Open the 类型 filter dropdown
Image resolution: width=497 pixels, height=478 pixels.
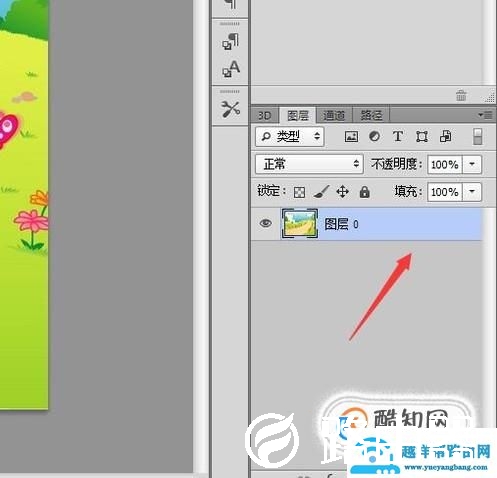[x=290, y=136]
